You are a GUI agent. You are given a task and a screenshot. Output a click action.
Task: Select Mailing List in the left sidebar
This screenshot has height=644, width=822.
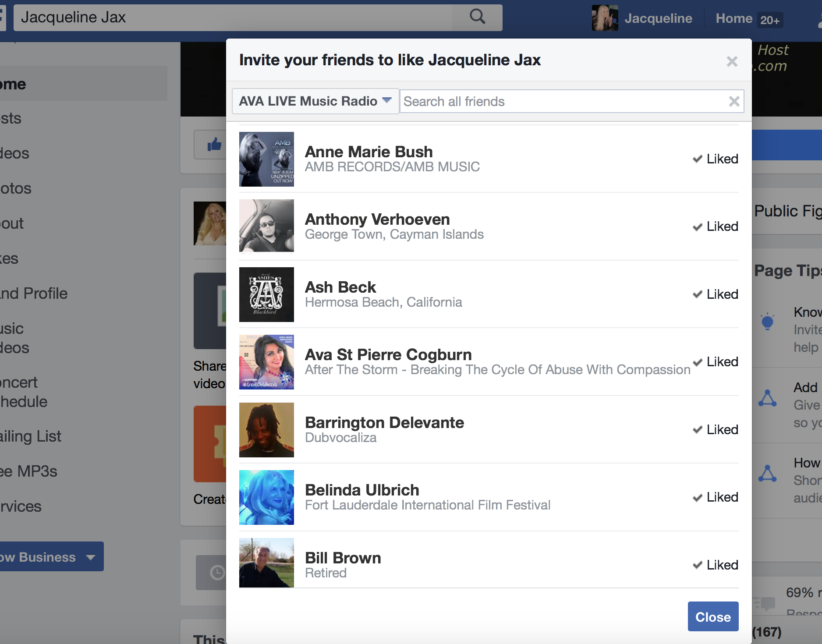click(x=31, y=436)
